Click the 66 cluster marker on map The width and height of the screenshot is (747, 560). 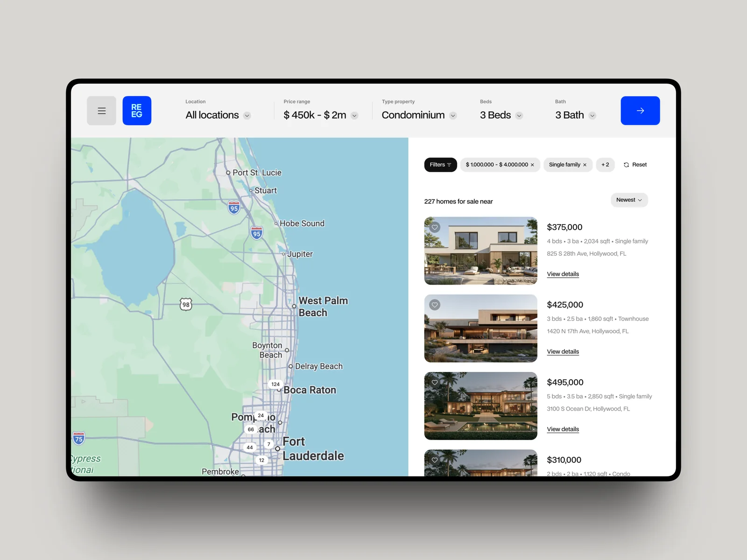pyautogui.click(x=251, y=429)
